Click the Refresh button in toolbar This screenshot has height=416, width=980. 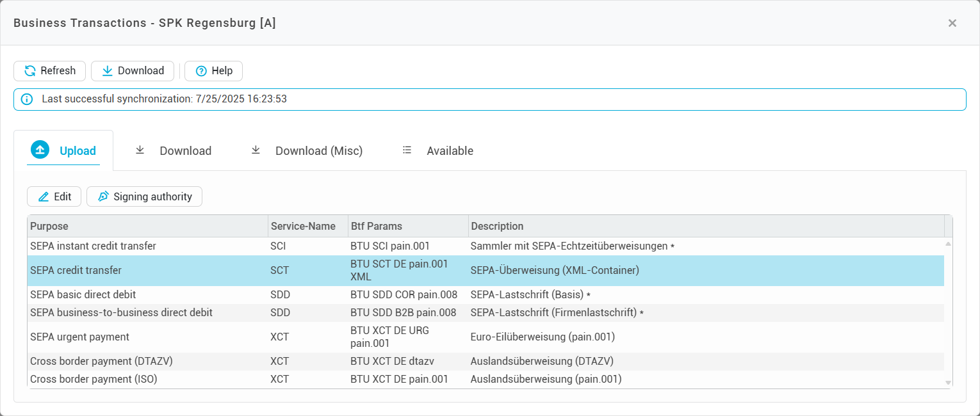click(x=49, y=71)
